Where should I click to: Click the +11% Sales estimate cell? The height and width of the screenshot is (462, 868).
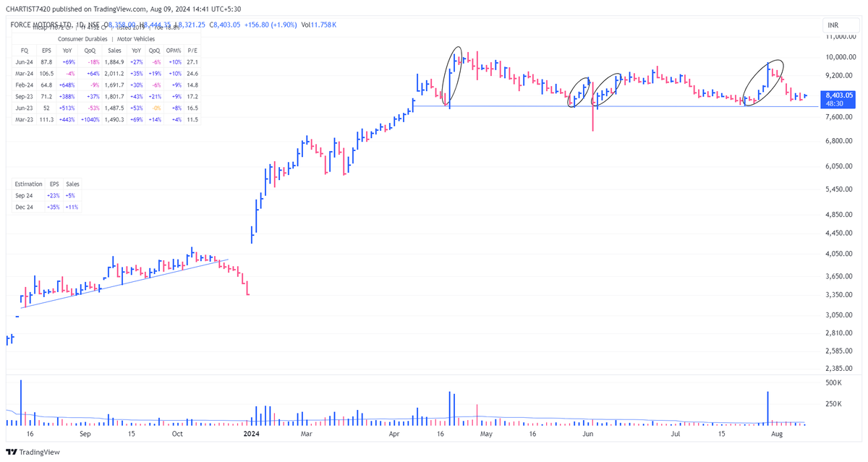point(72,207)
